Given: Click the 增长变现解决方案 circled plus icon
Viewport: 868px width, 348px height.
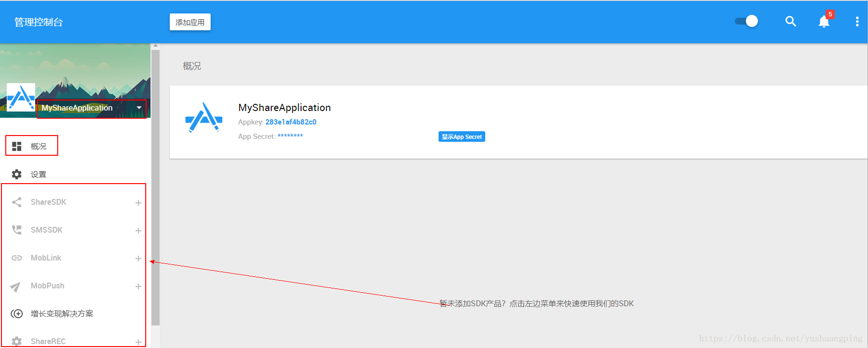Looking at the screenshot, I should click(x=17, y=313).
